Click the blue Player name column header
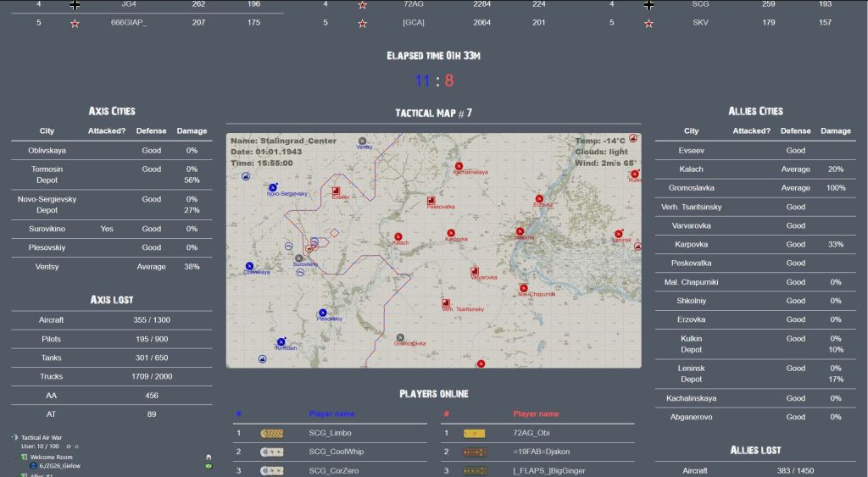 coord(331,414)
